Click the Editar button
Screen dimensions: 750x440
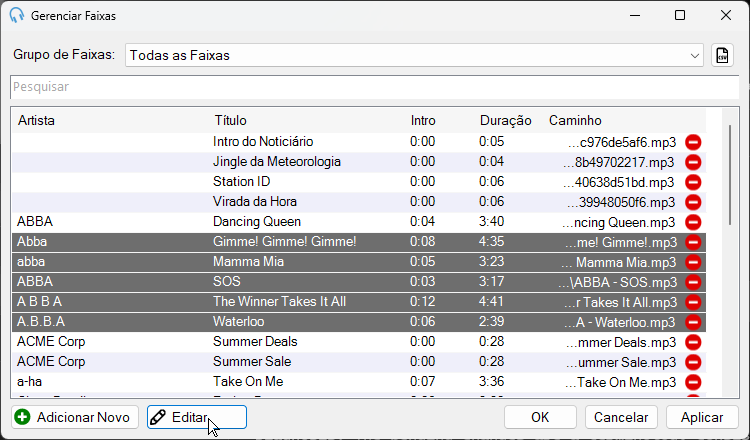pos(197,417)
